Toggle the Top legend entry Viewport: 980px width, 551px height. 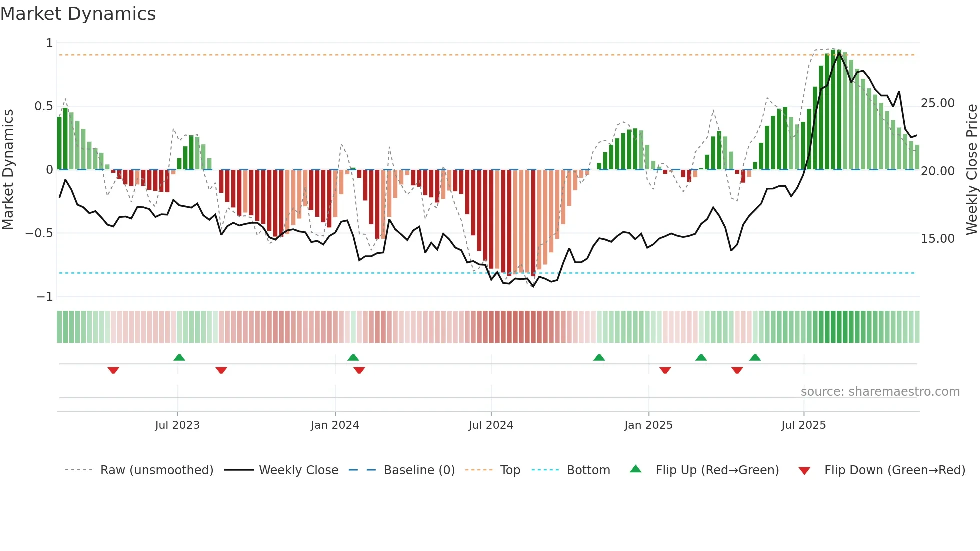[x=493, y=470]
